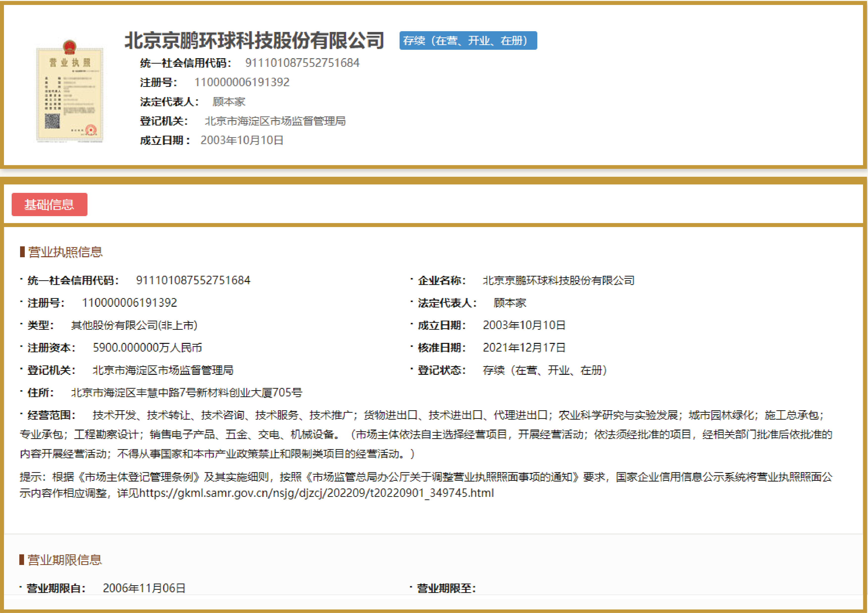Click the 存续（在营、开业、在册）status badge
This screenshot has height=613, width=868.
[x=468, y=40]
